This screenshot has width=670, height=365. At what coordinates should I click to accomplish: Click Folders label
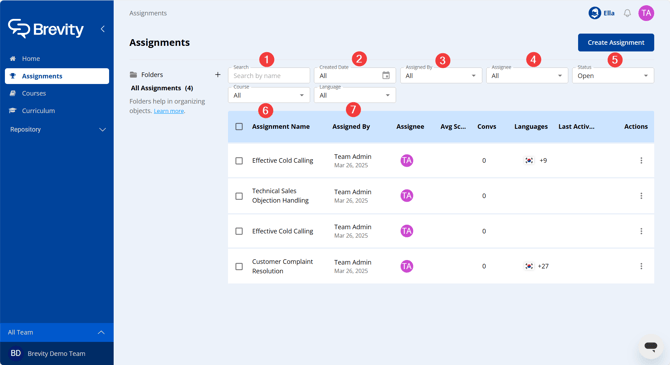(x=152, y=75)
